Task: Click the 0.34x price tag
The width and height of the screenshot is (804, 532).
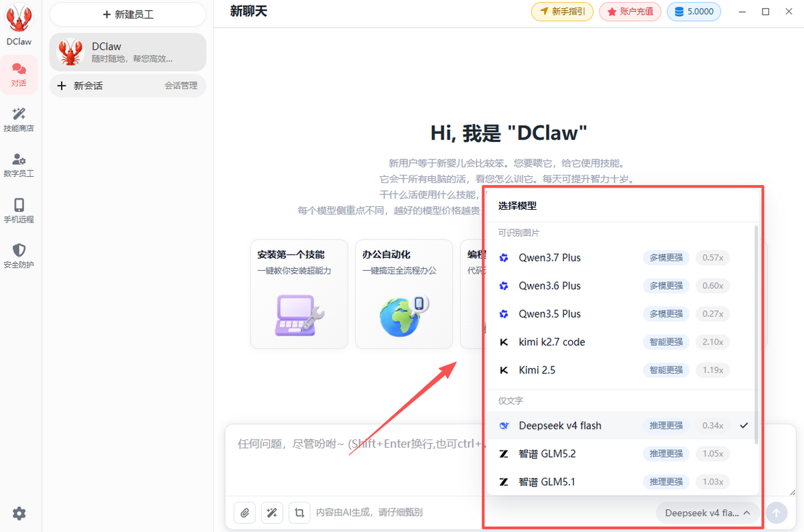Action: [712, 425]
